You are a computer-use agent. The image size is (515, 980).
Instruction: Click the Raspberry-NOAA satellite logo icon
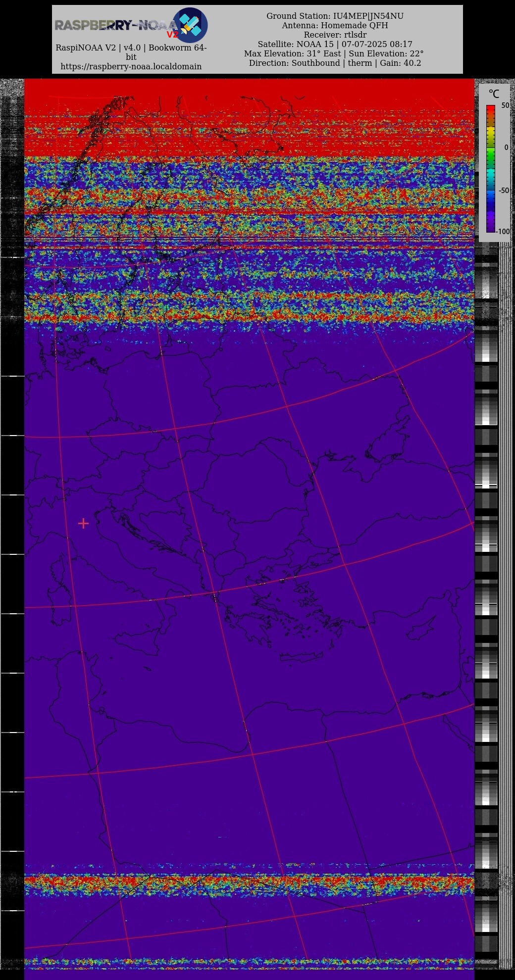[x=190, y=25]
